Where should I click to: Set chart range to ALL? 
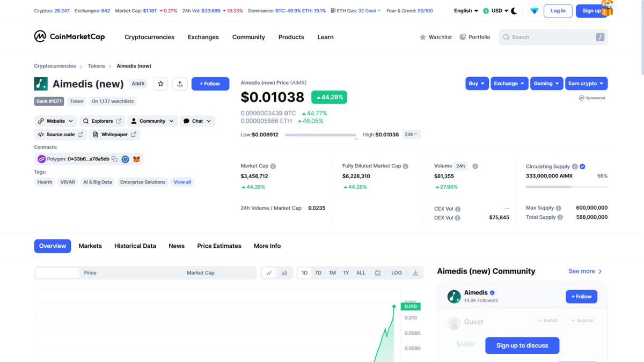(x=361, y=273)
